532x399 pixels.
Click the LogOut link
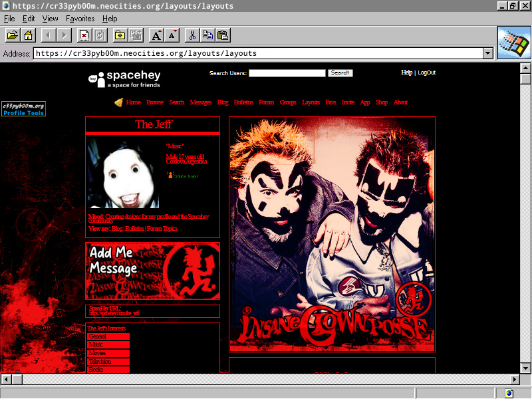point(426,72)
